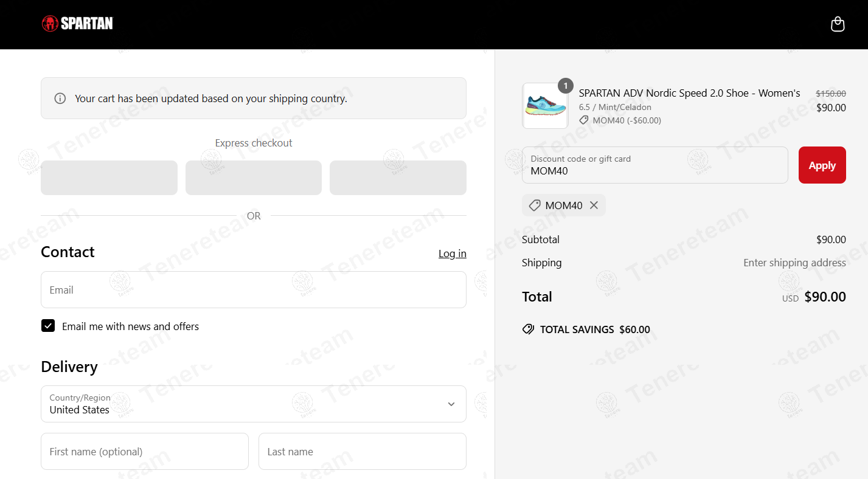Viewport: 868px width, 479px height.
Task: Click the first express checkout button
Action: (x=109, y=177)
